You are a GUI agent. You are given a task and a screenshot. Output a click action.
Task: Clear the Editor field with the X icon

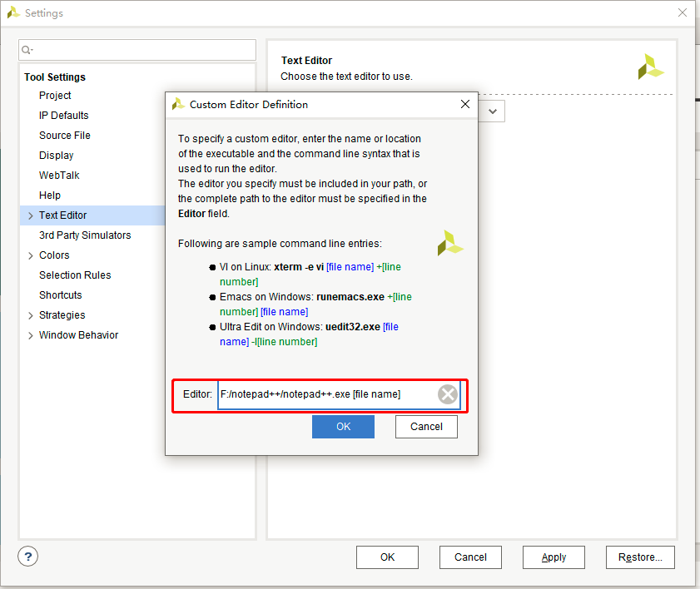[447, 394]
